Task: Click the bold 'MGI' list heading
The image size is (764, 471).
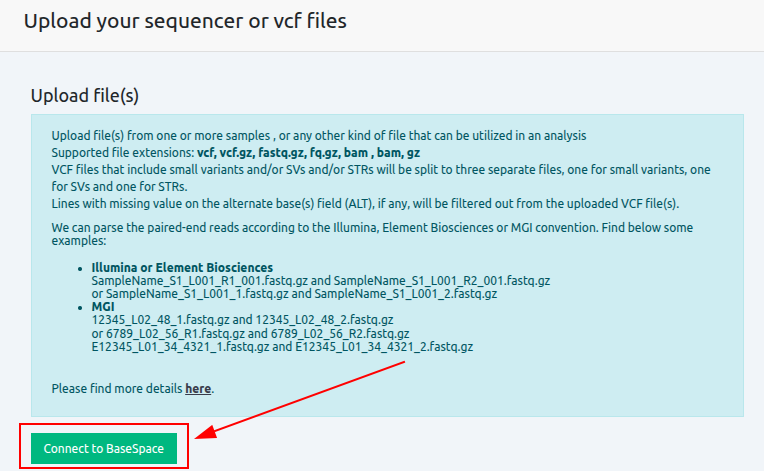Action: (103, 307)
